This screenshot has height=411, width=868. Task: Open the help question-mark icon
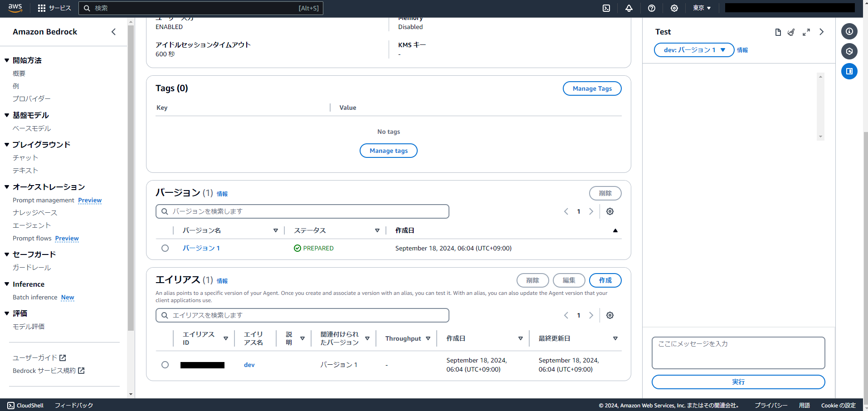tap(652, 8)
